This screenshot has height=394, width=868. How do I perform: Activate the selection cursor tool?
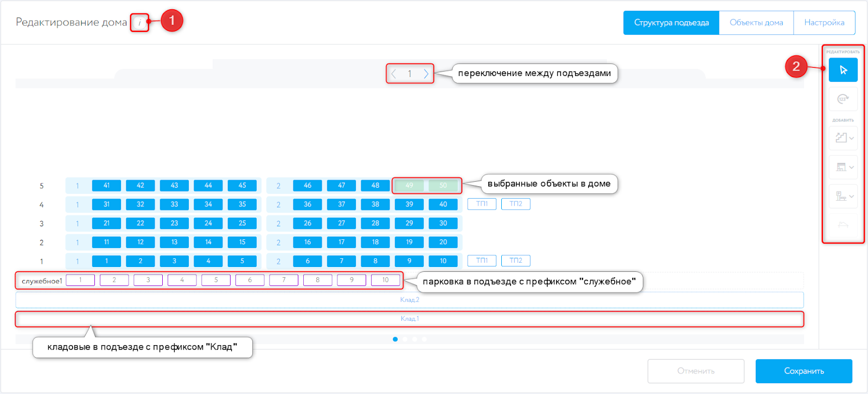tap(843, 70)
